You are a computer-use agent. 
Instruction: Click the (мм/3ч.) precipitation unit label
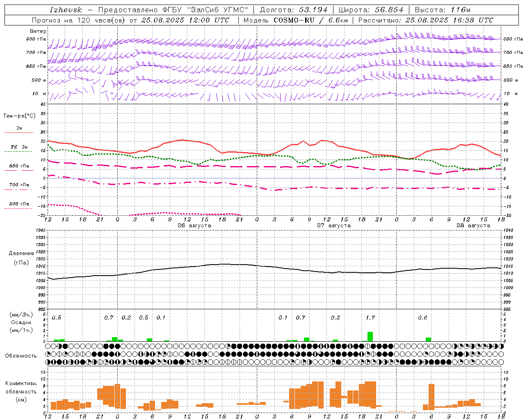tap(21, 315)
